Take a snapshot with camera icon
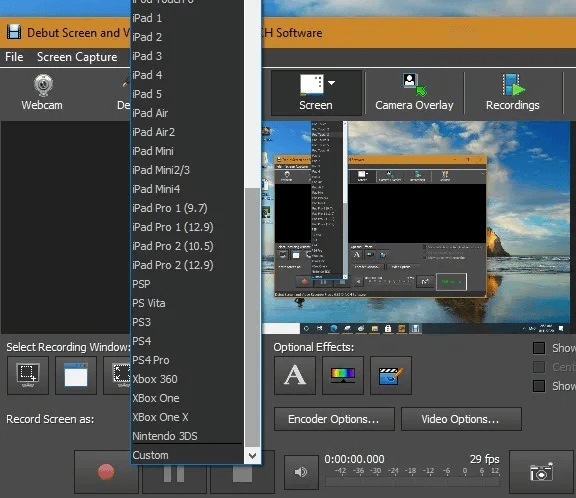The width and height of the screenshot is (576, 498). 541,472
